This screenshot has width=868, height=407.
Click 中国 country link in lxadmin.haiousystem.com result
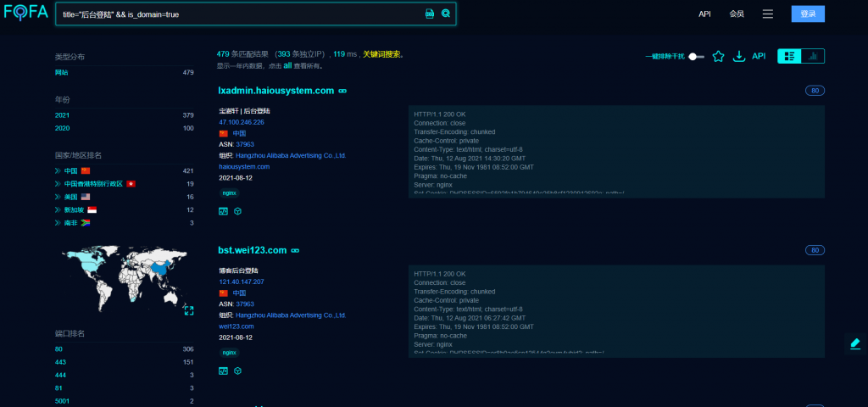239,133
